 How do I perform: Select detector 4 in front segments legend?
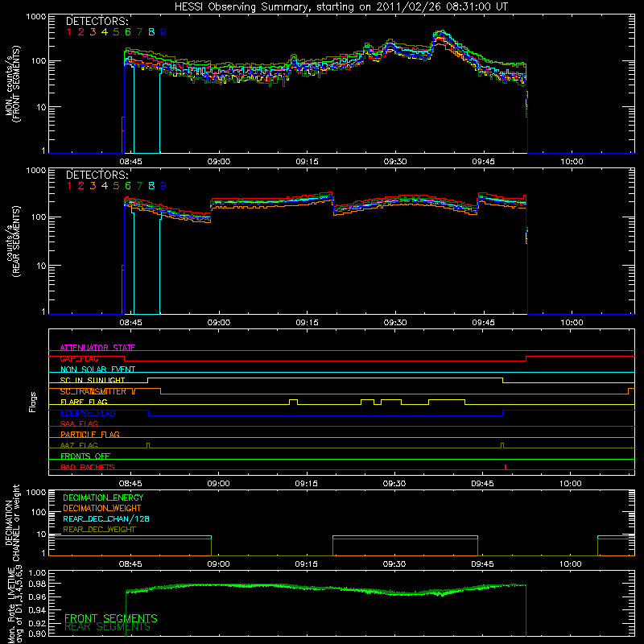coord(105,32)
